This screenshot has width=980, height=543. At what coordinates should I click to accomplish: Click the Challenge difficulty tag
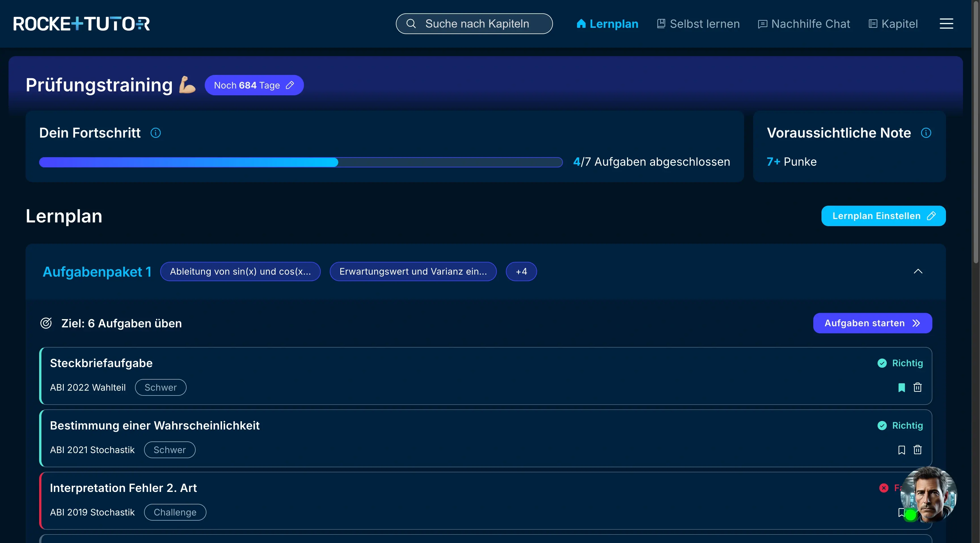[175, 512]
